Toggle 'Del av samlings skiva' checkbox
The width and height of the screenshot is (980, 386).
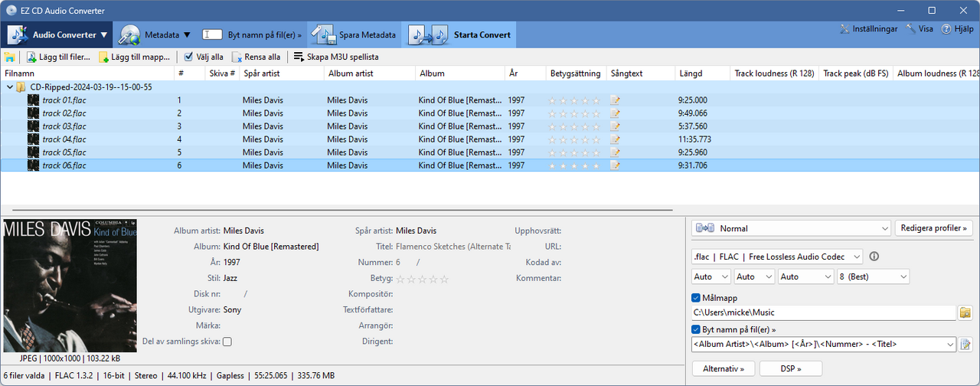coord(227,342)
